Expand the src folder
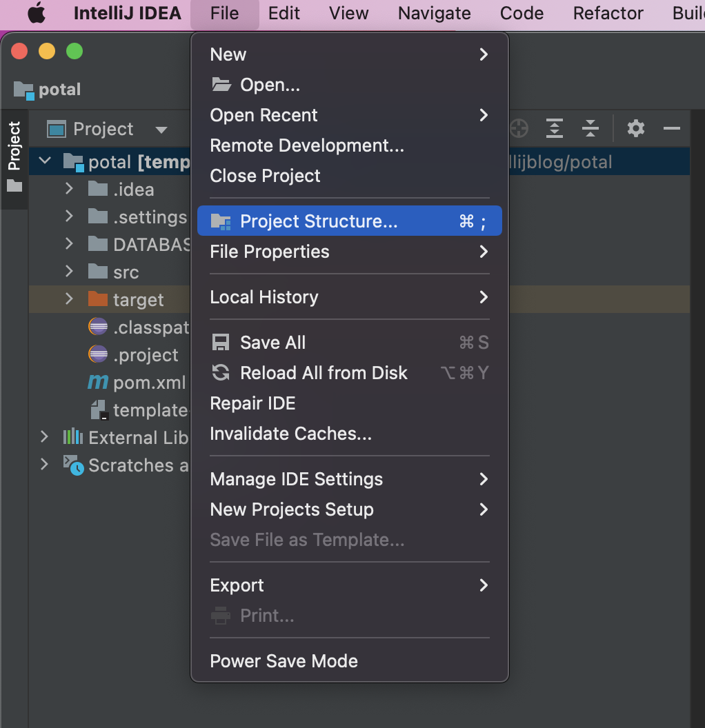The width and height of the screenshot is (705, 728). click(x=69, y=271)
